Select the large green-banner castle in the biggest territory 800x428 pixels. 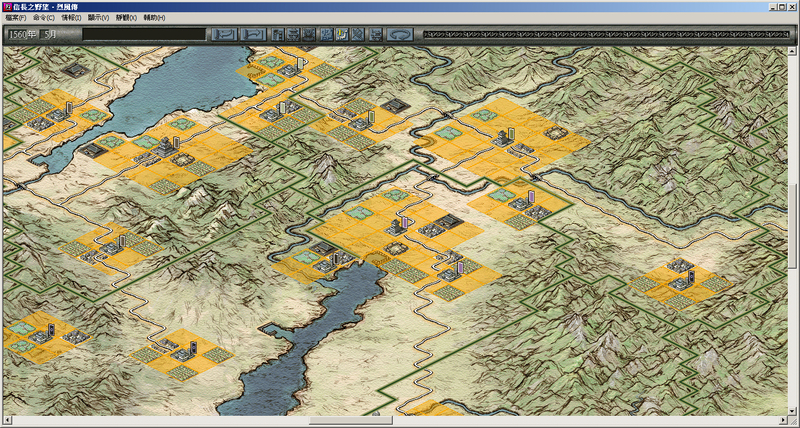click(505, 137)
